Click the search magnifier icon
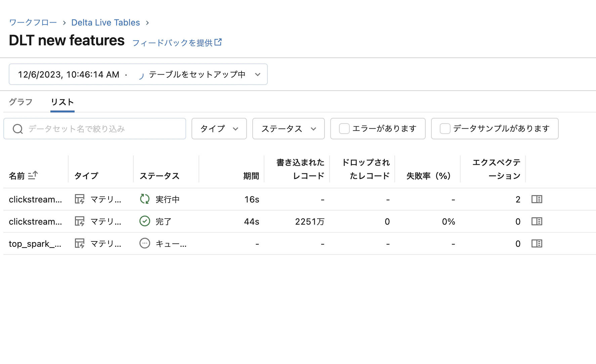 pyautogui.click(x=18, y=129)
